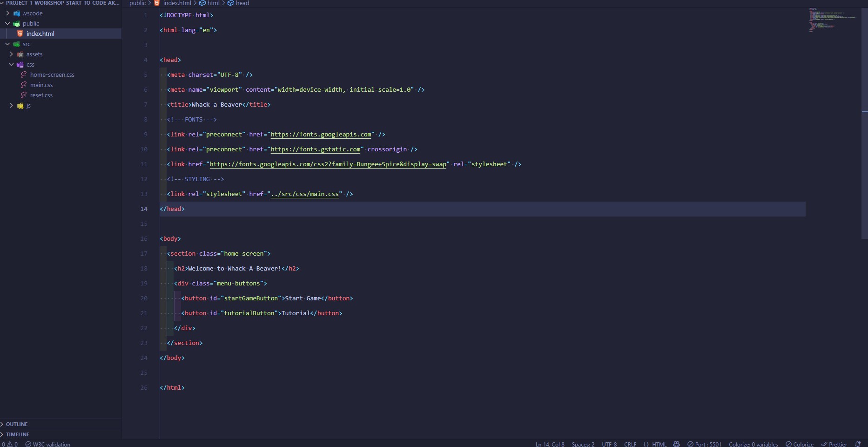868x447 pixels.
Task: Toggle Live Server via Port: 5501
Action: coord(704,444)
